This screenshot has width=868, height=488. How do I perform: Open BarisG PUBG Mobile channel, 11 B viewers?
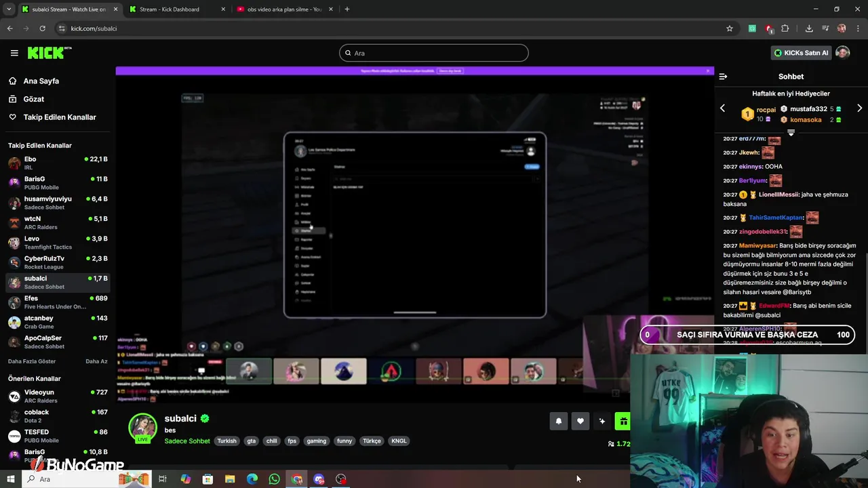[58, 183]
